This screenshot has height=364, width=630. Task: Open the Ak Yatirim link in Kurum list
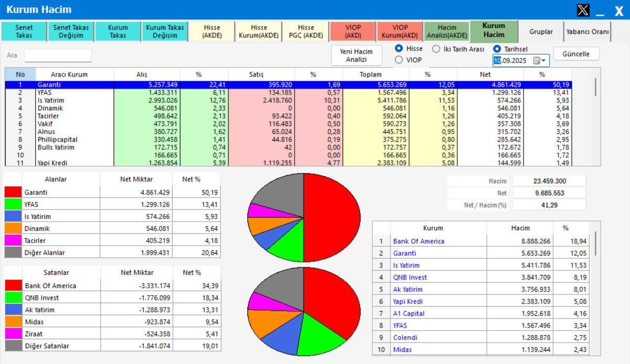point(408,290)
